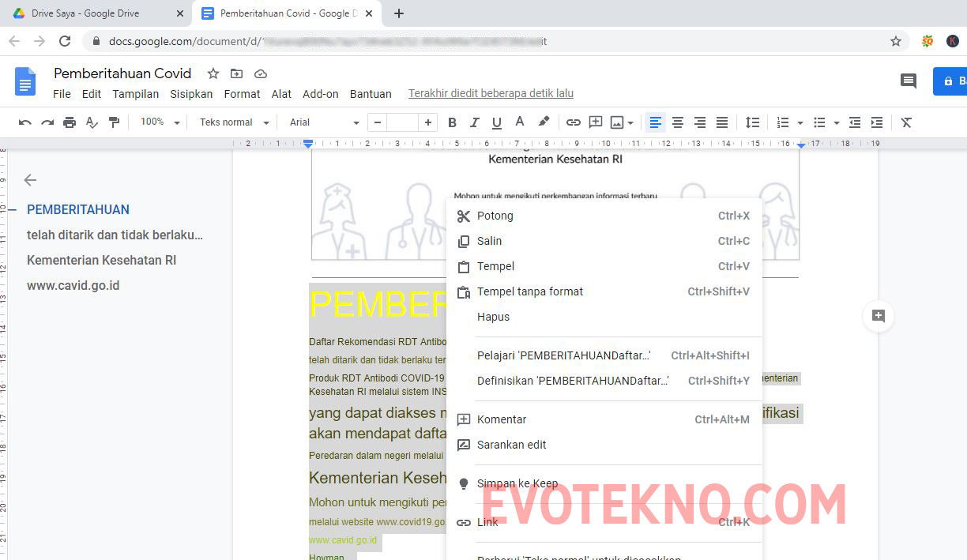Screen dimensions: 967x560
Task: Open the bulleted list style dropdown arrow
Action: coord(837,122)
